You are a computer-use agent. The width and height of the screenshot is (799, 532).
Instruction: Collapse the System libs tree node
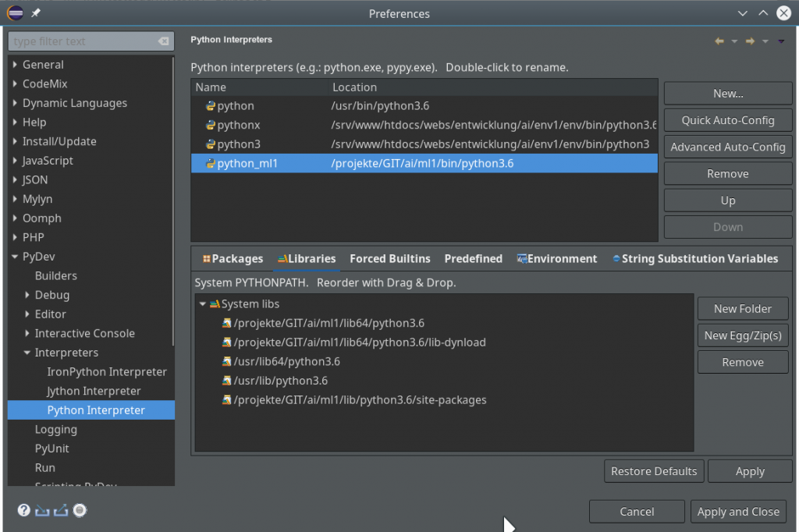click(x=203, y=303)
